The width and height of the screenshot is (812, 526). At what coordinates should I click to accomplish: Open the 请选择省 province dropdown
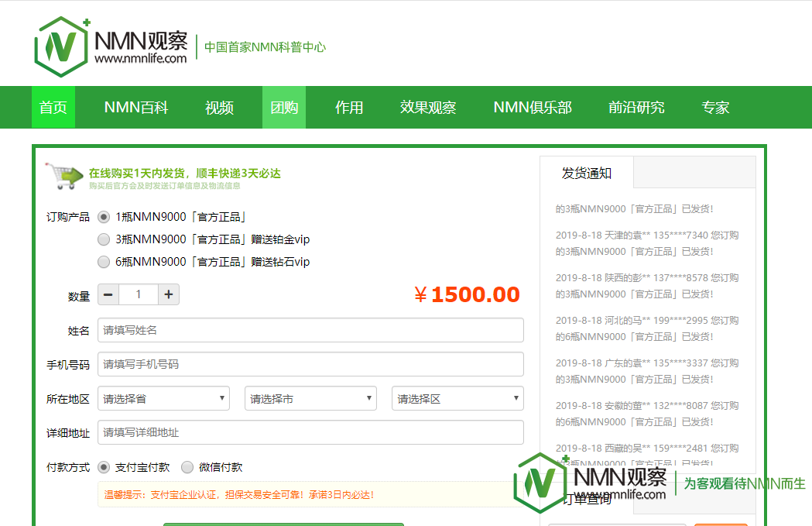[x=163, y=398]
